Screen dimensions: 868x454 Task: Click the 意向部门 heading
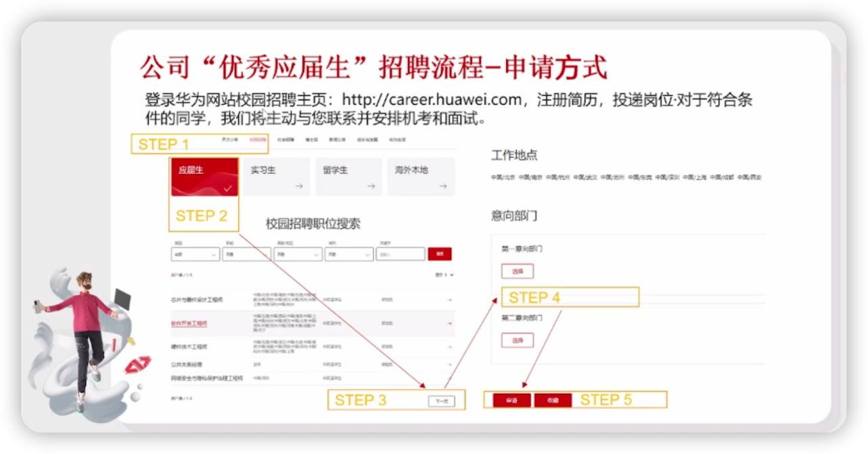514,216
